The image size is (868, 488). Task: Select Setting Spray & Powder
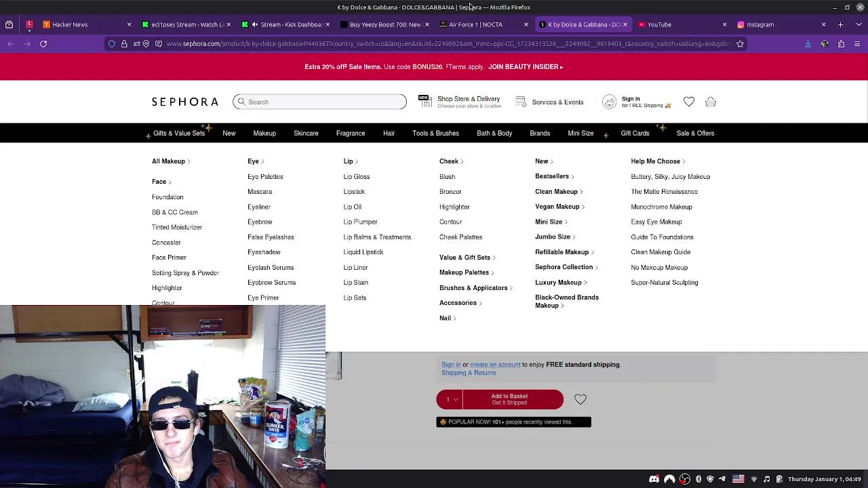pyautogui.click(x=185, y=273)
